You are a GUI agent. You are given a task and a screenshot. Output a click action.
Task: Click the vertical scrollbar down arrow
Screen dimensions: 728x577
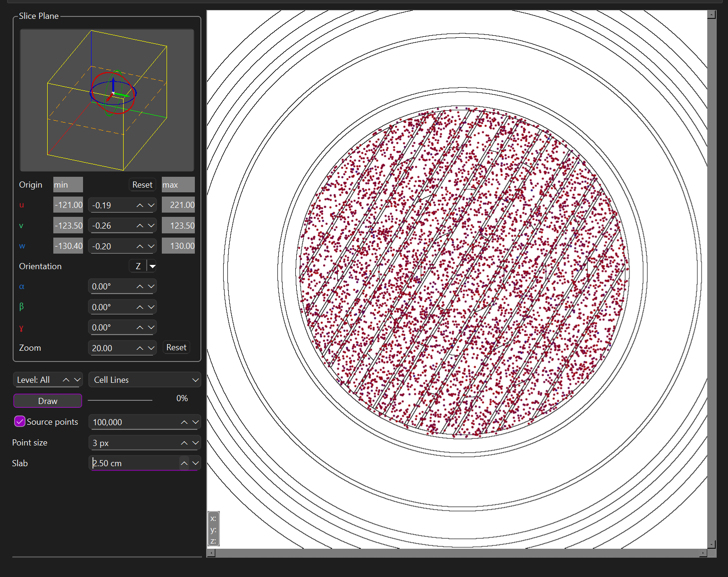712,544
